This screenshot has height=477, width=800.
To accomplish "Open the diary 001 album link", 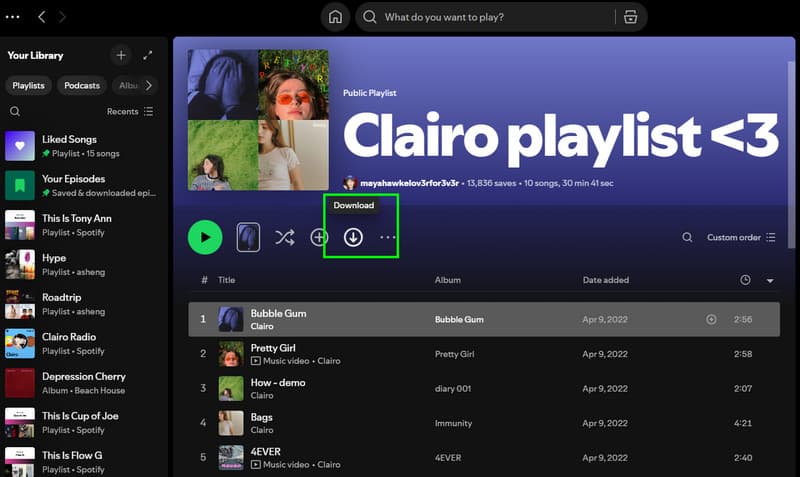I will click(x=453, y=389).
